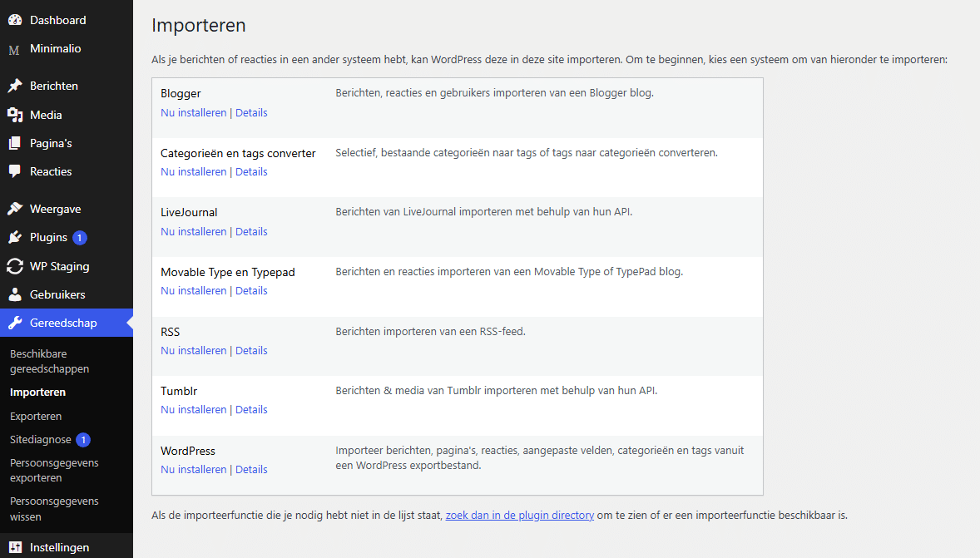Open Persoonsgegevens wissen
The width and height of the screenshot is (980, 558).
click(54, 509)
